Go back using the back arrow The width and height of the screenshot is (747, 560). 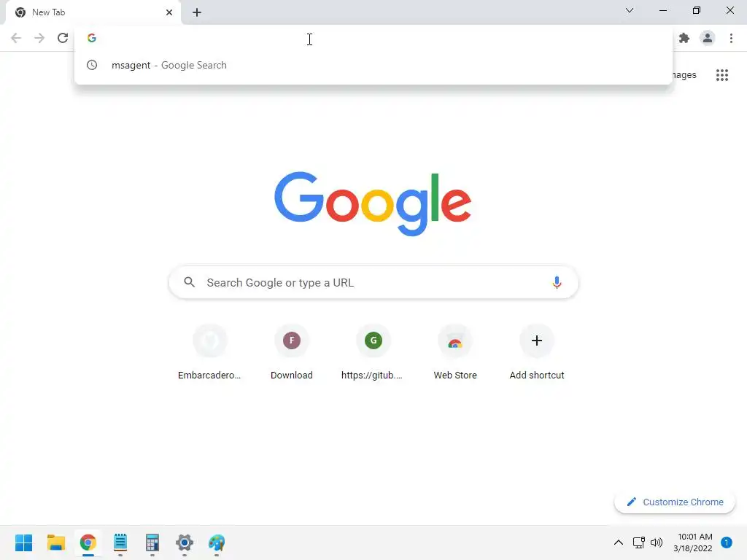(16, 38)
